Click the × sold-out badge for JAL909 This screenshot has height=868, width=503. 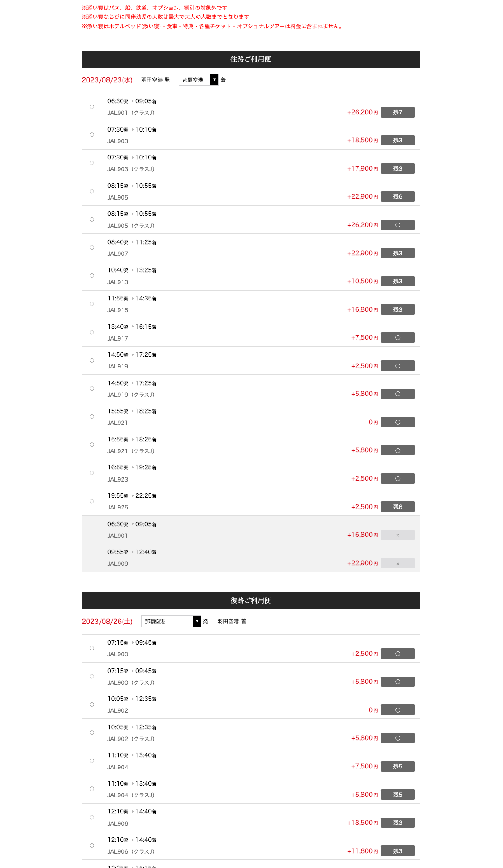(398, 563)
